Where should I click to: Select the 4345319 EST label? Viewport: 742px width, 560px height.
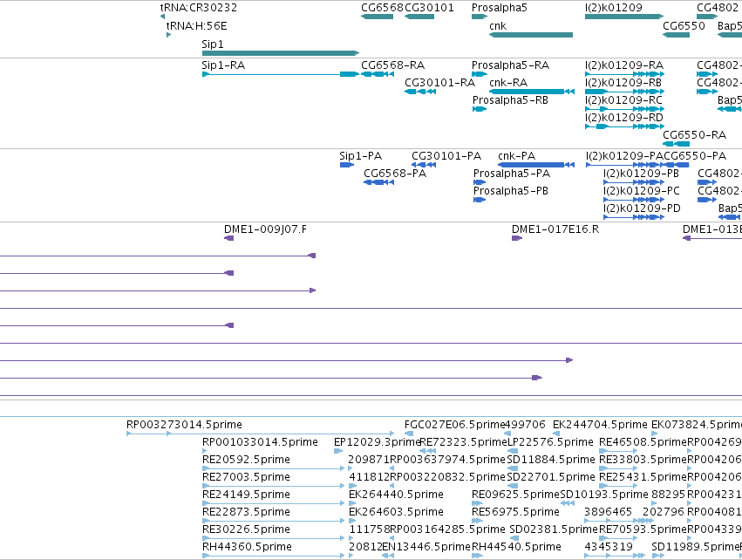(x=608, y=547)
